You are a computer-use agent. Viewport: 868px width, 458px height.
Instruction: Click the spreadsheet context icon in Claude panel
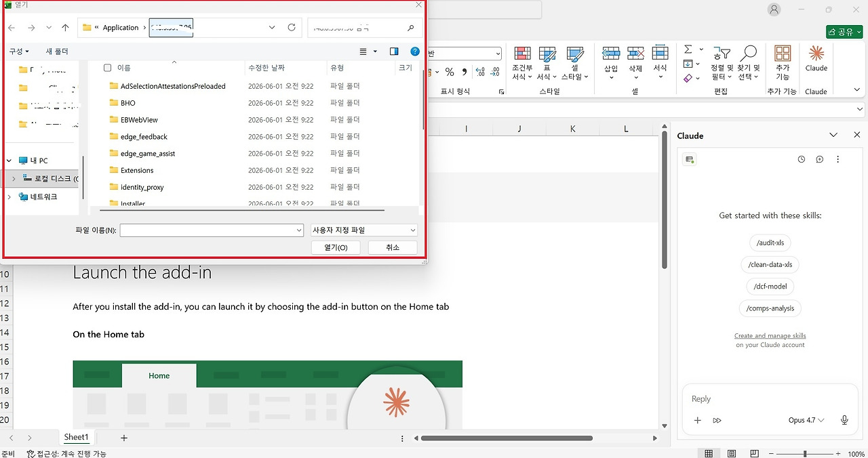tap(690, 159)
